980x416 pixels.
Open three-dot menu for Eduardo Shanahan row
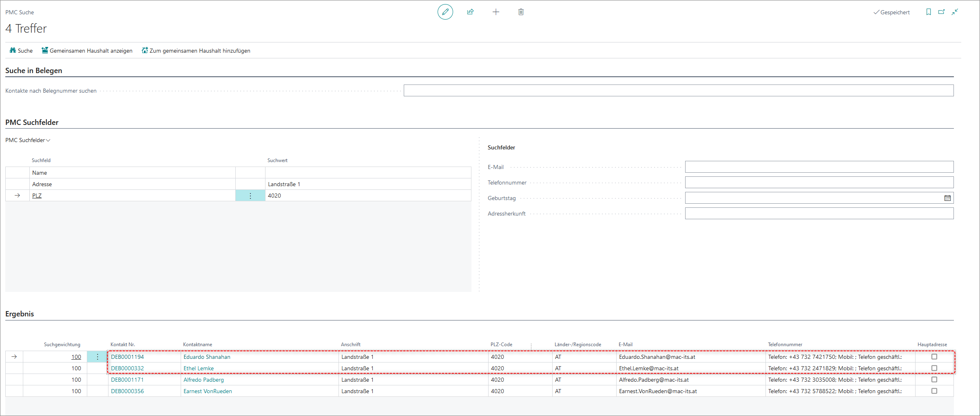click(97, 357)
